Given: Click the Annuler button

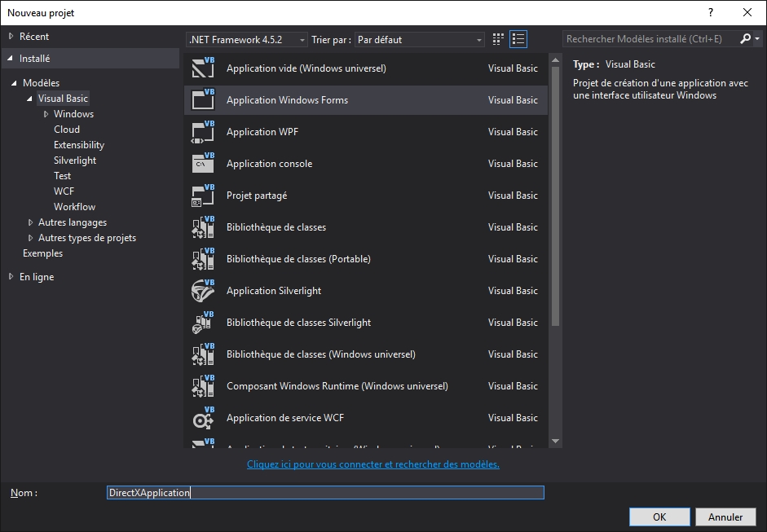Looking at the screenshot, I should coord(725,517).
